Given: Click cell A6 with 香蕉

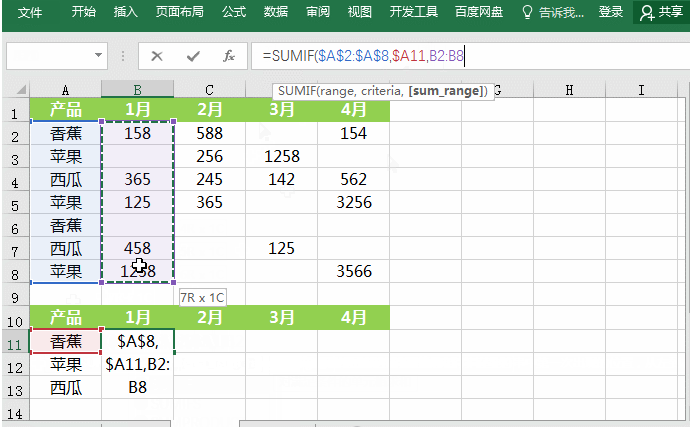Looking at the screenshot, I should (66, 225).
